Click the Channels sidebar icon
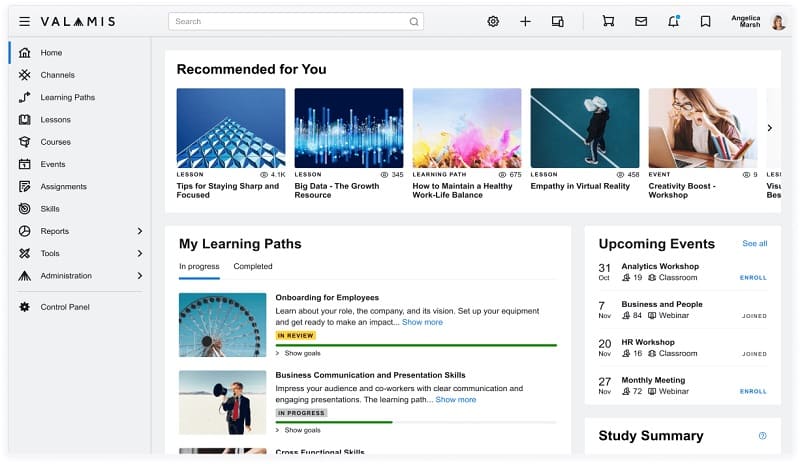The image size is (800, 464). (24, 75)
